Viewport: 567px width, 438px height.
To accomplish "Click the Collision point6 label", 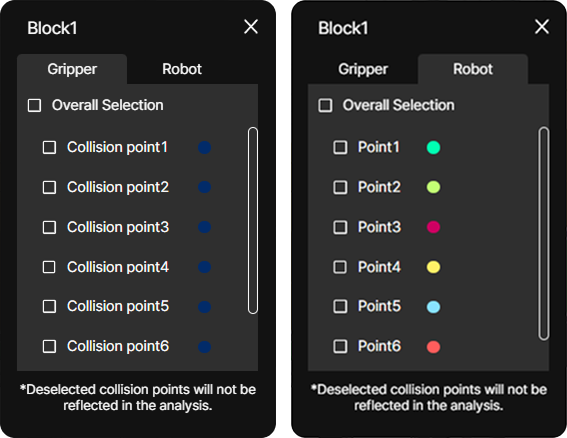I will [118, 346].
